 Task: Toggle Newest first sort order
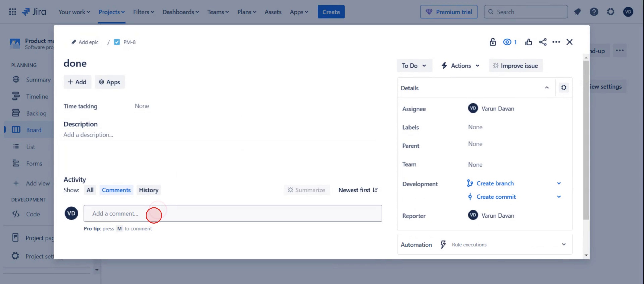click(x=358, y=190)
